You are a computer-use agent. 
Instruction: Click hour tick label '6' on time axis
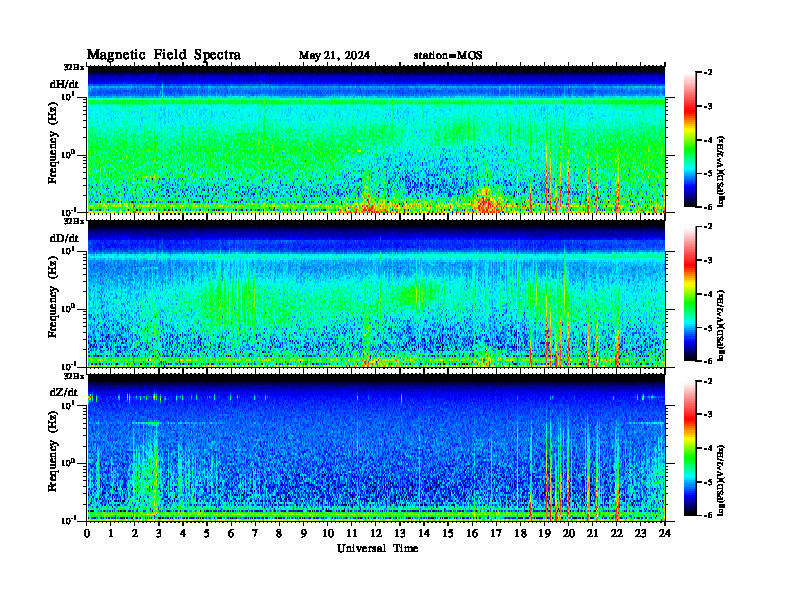coord(231,533)
